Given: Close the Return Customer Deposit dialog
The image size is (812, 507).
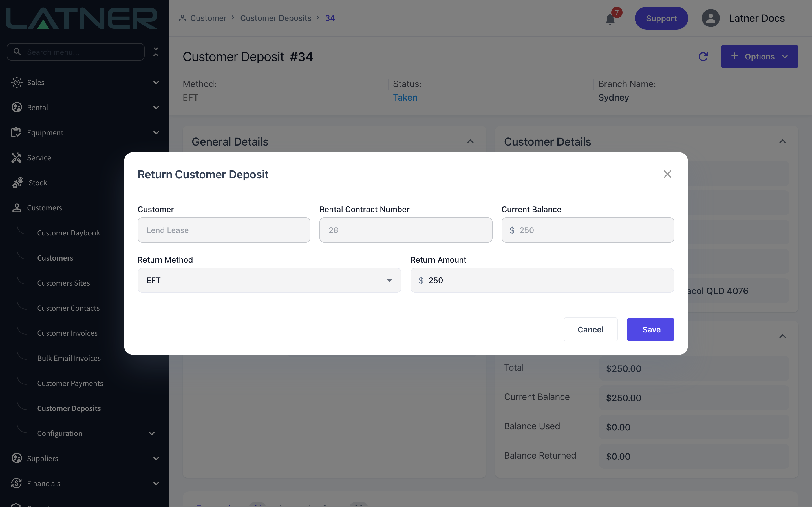Looking at the screenshot, I should [667, 174].
